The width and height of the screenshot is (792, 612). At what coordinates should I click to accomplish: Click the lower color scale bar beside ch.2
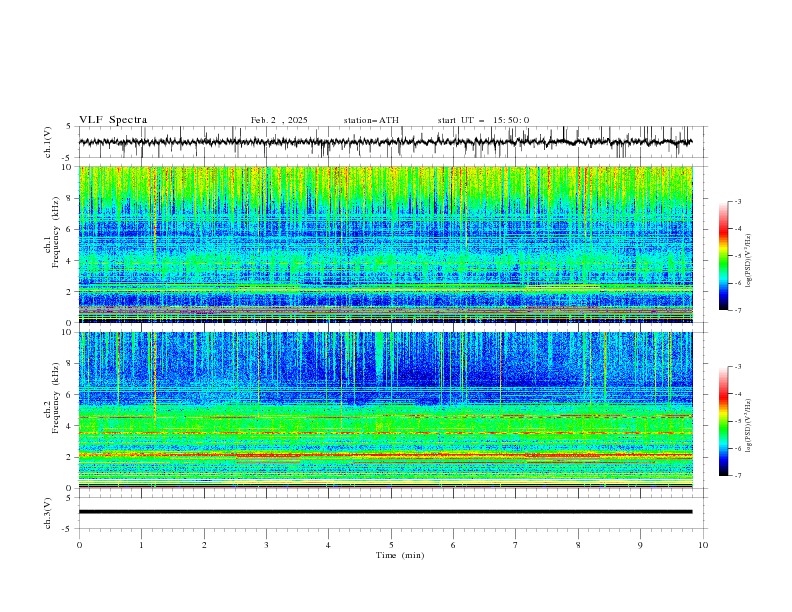click(723, 421)
